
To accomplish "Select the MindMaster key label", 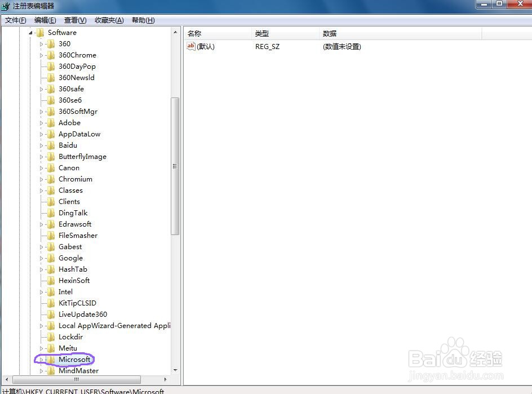I will [x=79, y=371].
